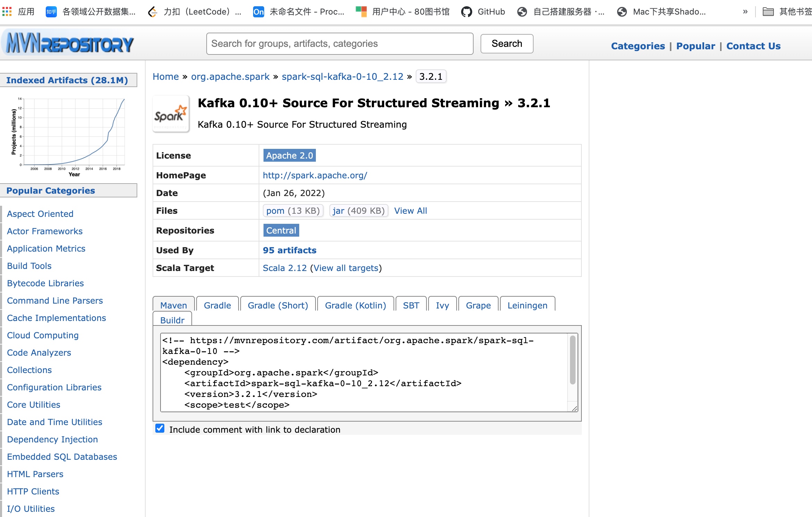Open Configuration Libraries category
Viewport: 812px width, 517px height.
(54, 387)
